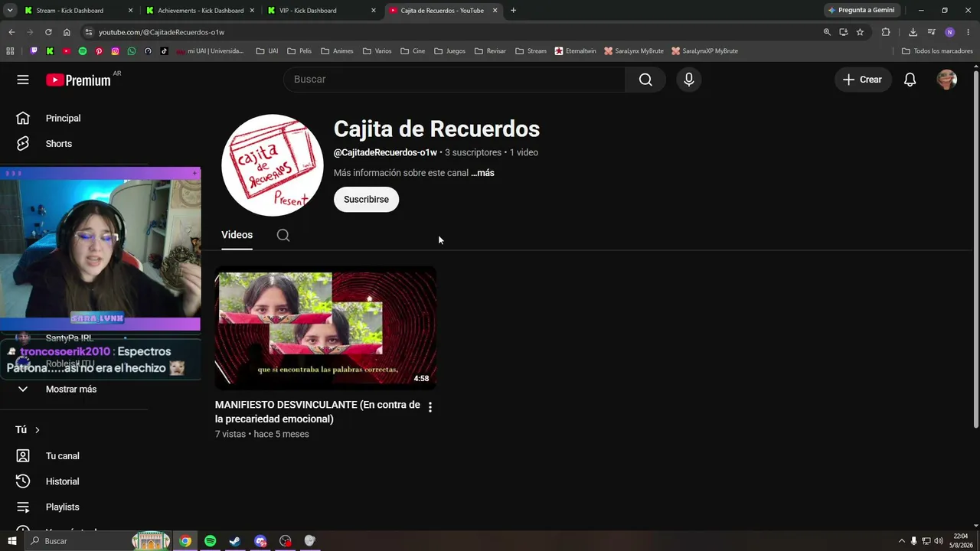Open the YouTube hamburger guide menu

pyautogui.click(x=23, y=80)
